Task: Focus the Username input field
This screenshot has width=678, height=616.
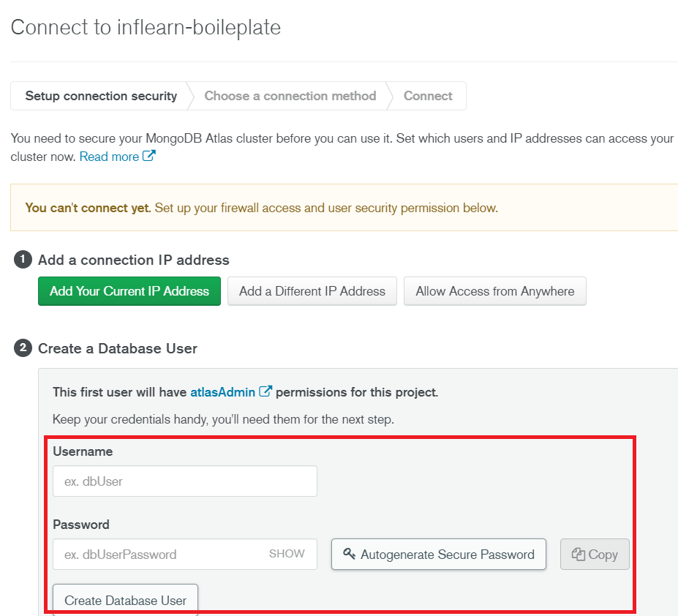Action: coord(185,481)
